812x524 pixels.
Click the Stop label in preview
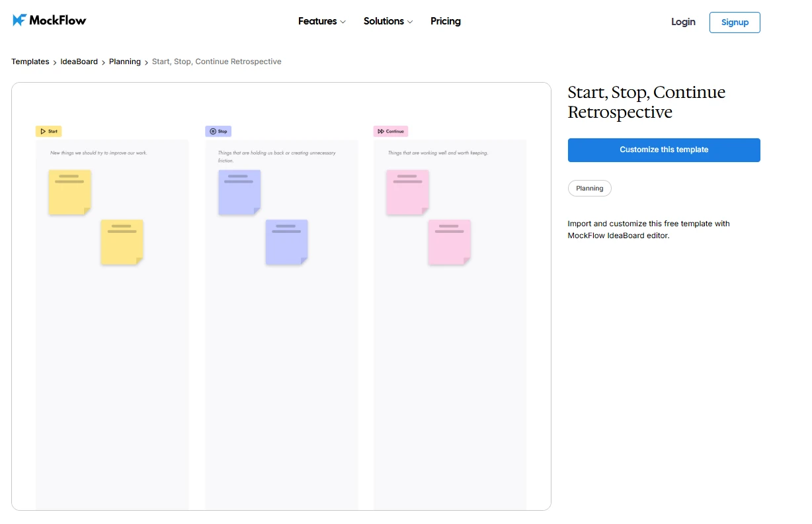[x=218, y=132]
